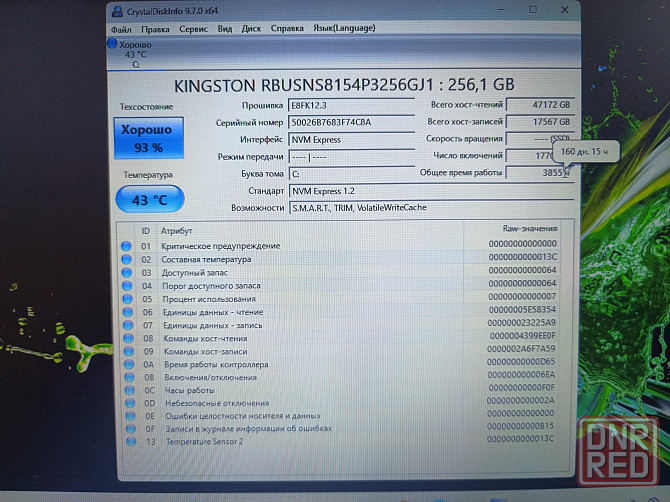The width and height of the screenshot is (670, 502).
Task: Click the Стандарт field NVM Express 1.2
Action: 431,191
